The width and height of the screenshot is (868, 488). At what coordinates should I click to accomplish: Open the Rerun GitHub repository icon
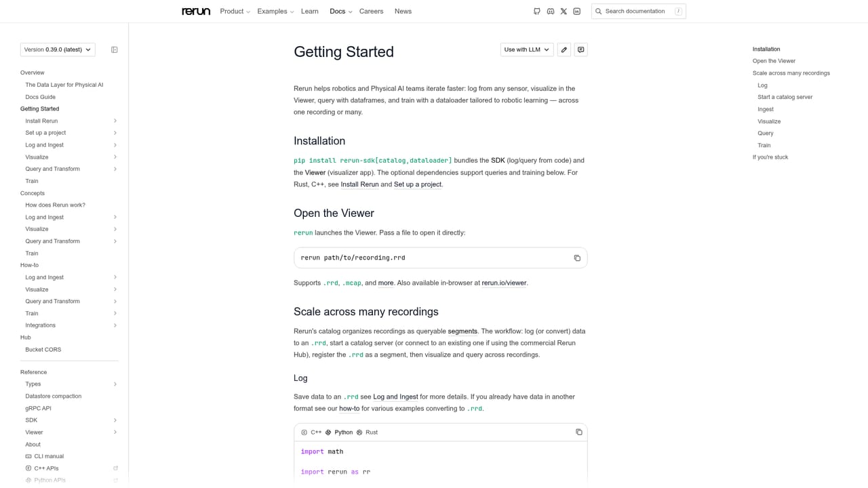537,12
